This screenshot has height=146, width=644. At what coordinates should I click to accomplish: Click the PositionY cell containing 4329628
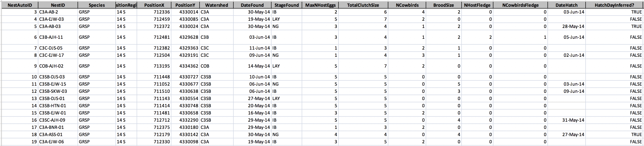(x=185, y=37)
